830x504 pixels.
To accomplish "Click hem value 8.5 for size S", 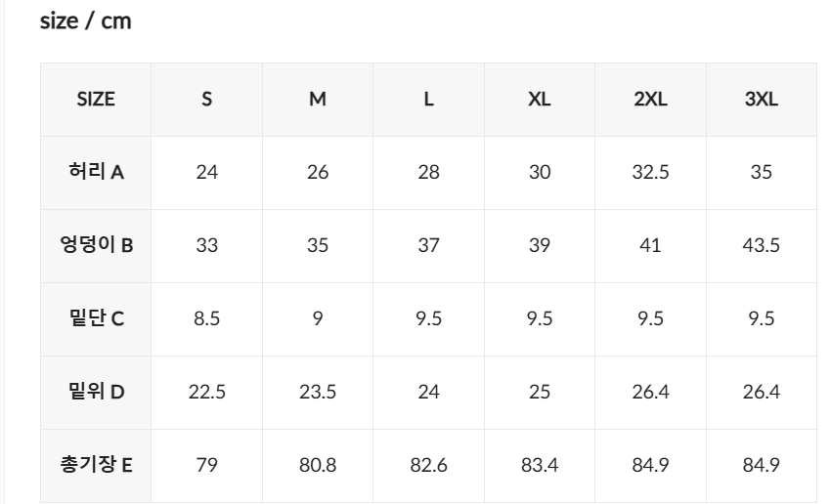I will click(207, 318).
